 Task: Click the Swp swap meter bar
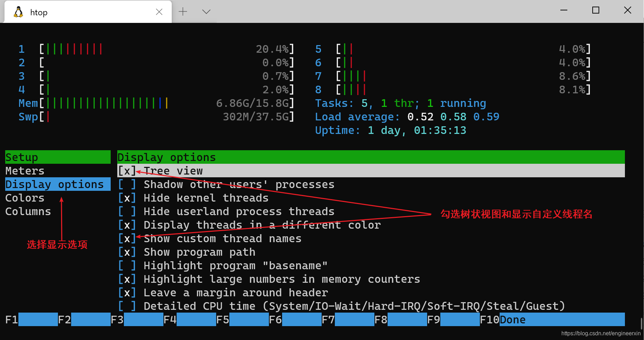(156, 117)
